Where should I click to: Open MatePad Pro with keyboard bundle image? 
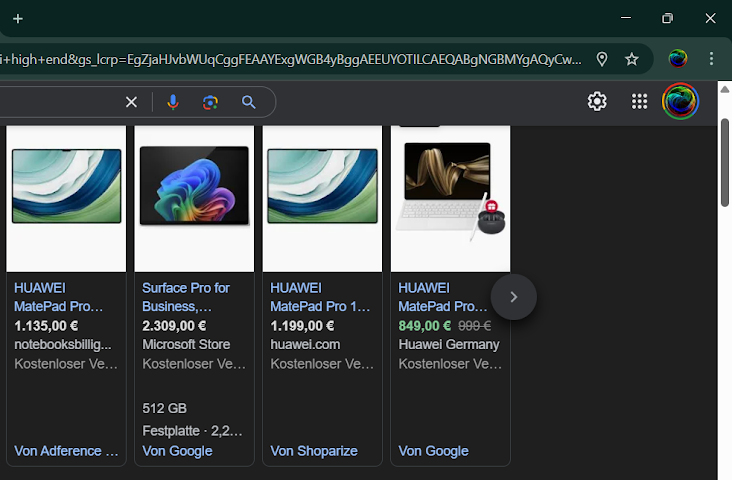point(450,198)
